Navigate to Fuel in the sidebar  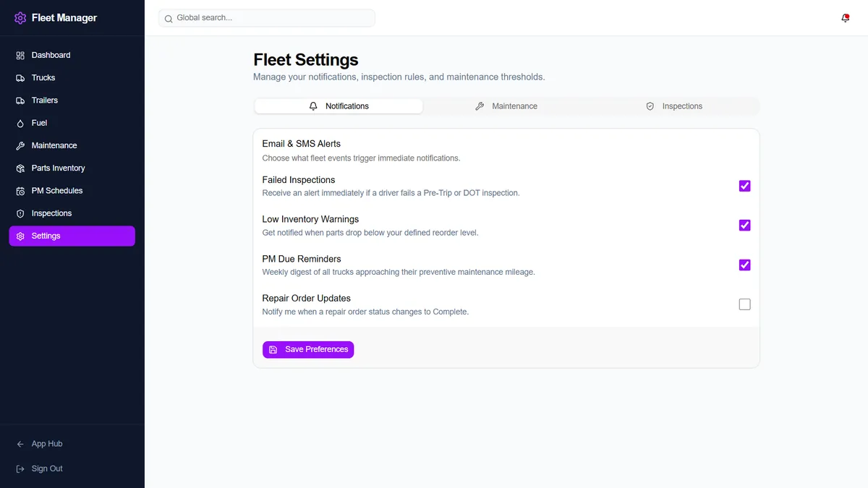pos(72,123)
